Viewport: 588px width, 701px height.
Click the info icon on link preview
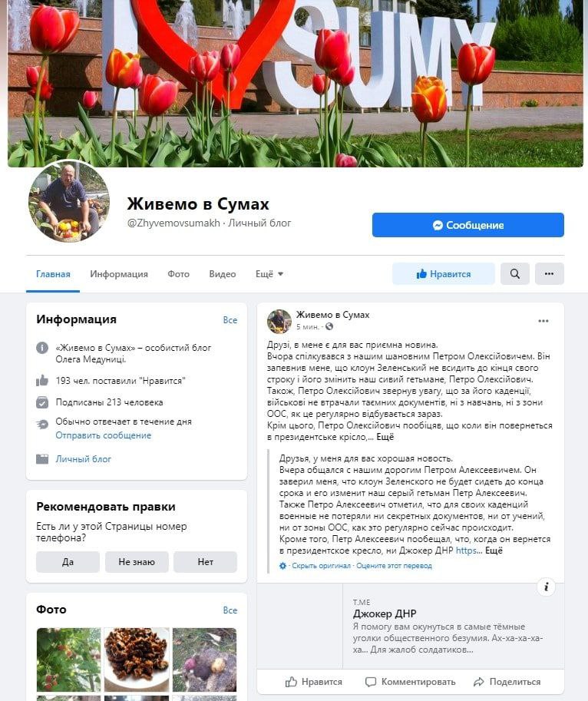coord(546,587)
